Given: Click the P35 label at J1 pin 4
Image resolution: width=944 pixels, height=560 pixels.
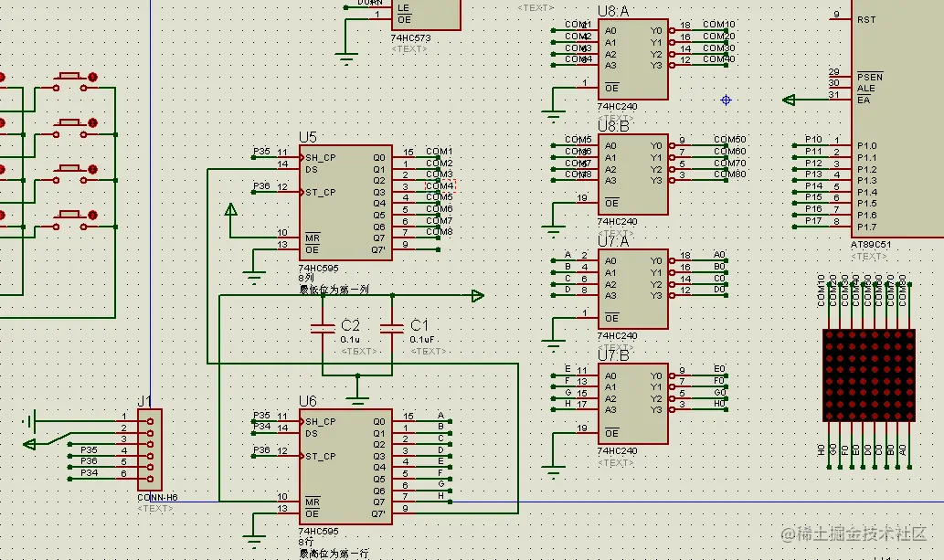Looking at the screenshot, I should click(x=89, y=449).
